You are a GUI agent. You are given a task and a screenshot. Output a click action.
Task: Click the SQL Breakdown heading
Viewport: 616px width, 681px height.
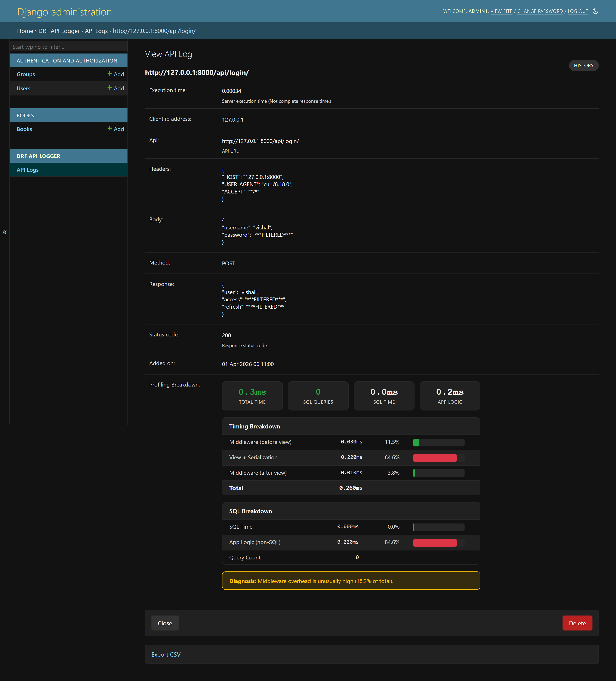coord(250,511)
